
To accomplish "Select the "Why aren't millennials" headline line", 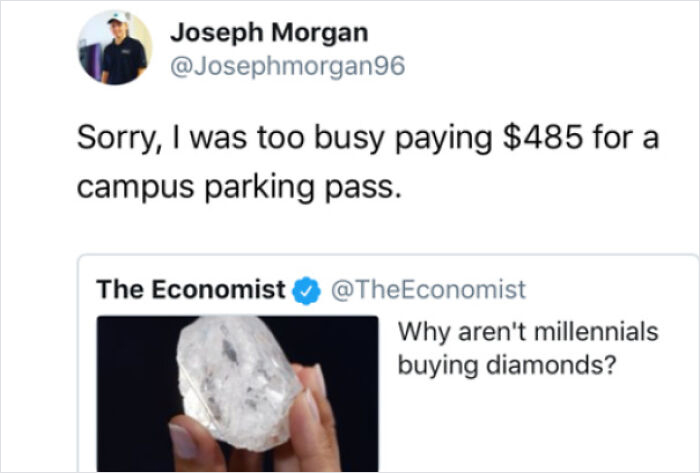I will (528, 332).
